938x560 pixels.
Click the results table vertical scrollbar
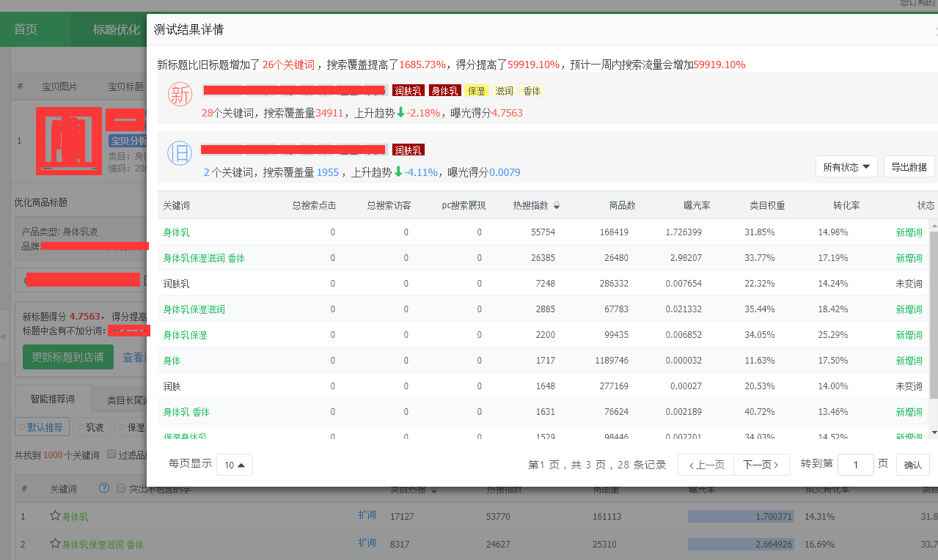pyautogui.click(x=934, y=315)
